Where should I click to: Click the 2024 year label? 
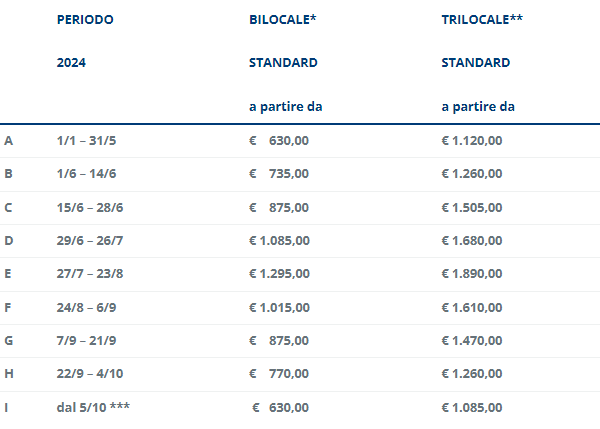point(71,62)
